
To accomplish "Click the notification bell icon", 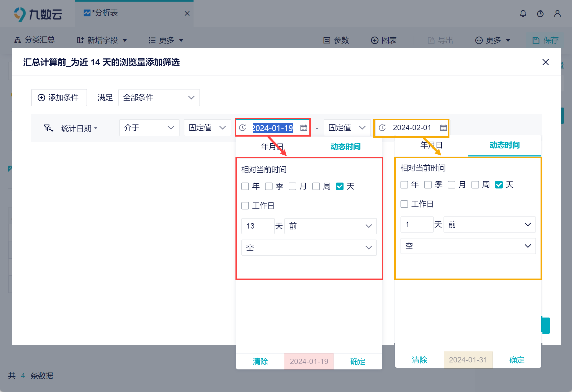I will pos(523,13).
